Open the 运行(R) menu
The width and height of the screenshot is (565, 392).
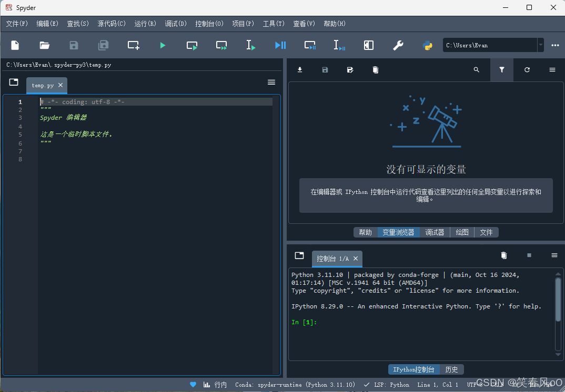145,24
